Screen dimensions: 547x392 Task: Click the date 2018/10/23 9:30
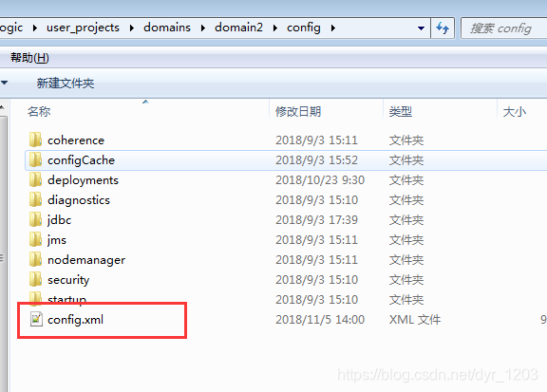[320, 180]
